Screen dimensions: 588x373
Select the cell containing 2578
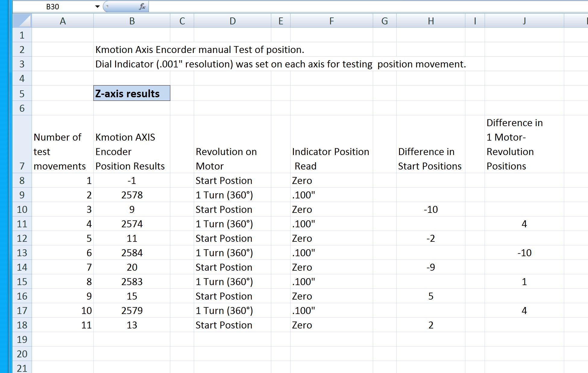pos(132,195)
